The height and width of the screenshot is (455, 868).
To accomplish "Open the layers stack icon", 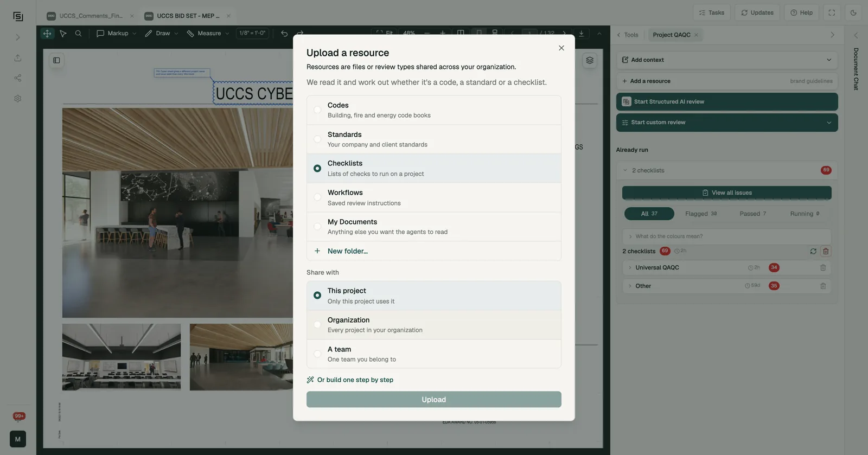I will [590, 60].
